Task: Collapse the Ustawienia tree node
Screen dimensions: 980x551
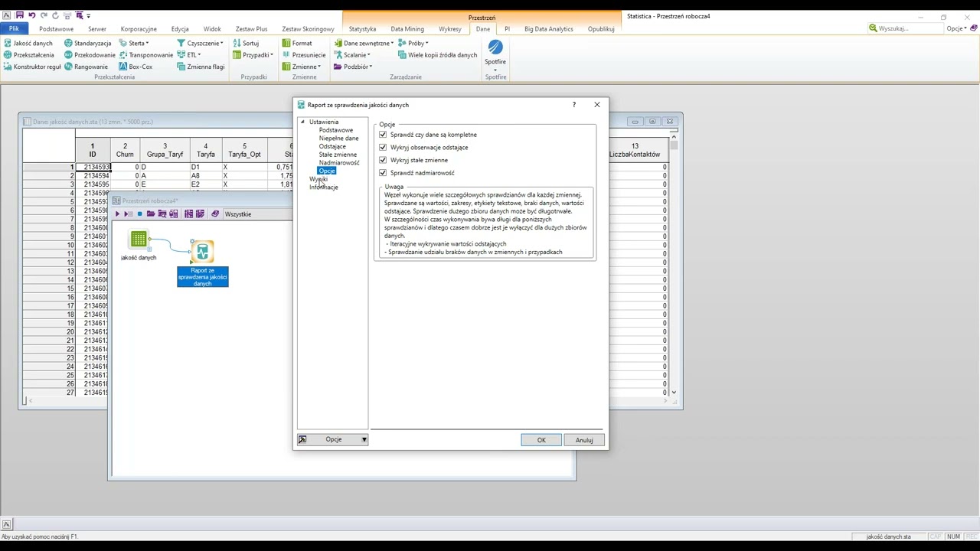Action: (x=302, y=122)
